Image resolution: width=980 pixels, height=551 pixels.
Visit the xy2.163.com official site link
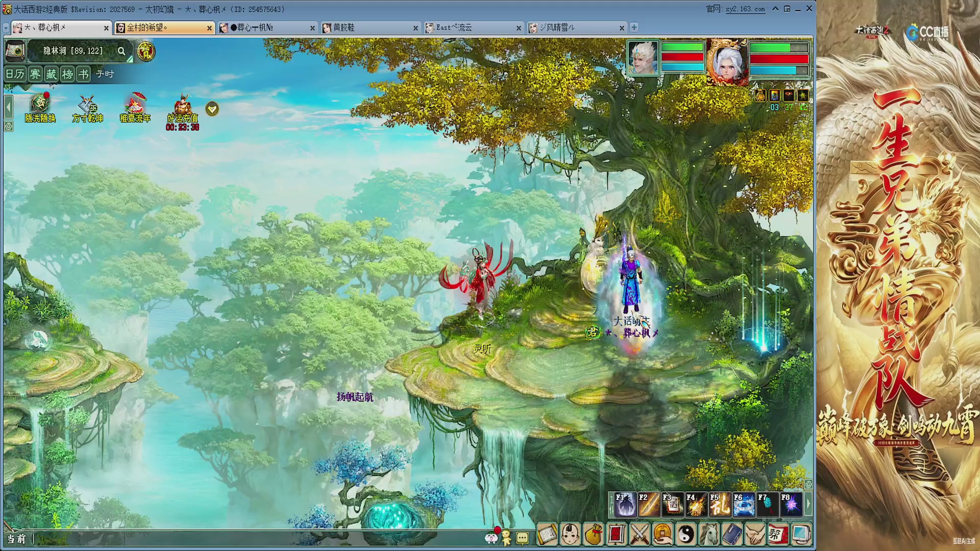pyautogui.click(x=745, y=9)
